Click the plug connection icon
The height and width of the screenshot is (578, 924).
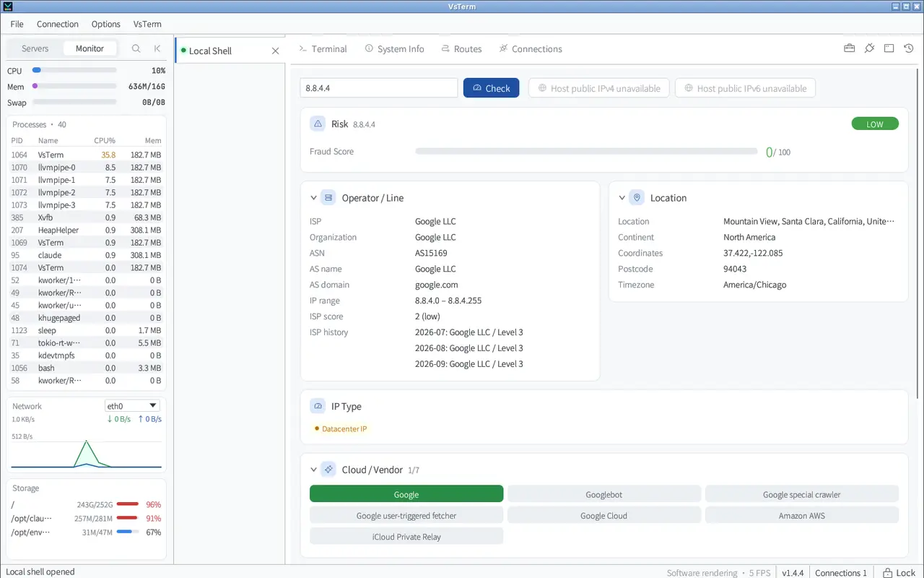click(x=869, y=48)
